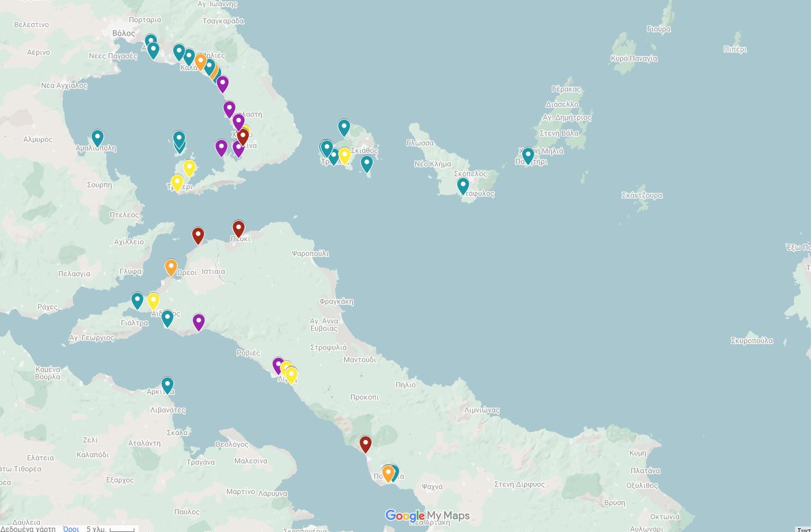Click the Βόλος city label
Screen dimensions: 811x532
[x=123, y=33]
